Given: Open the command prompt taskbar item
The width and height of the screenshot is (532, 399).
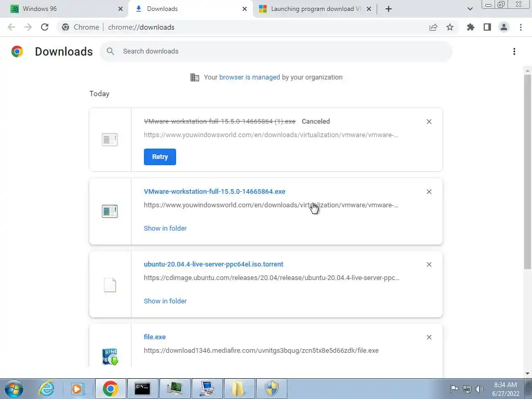Looking at the screenshot, I should coord(142,389).
